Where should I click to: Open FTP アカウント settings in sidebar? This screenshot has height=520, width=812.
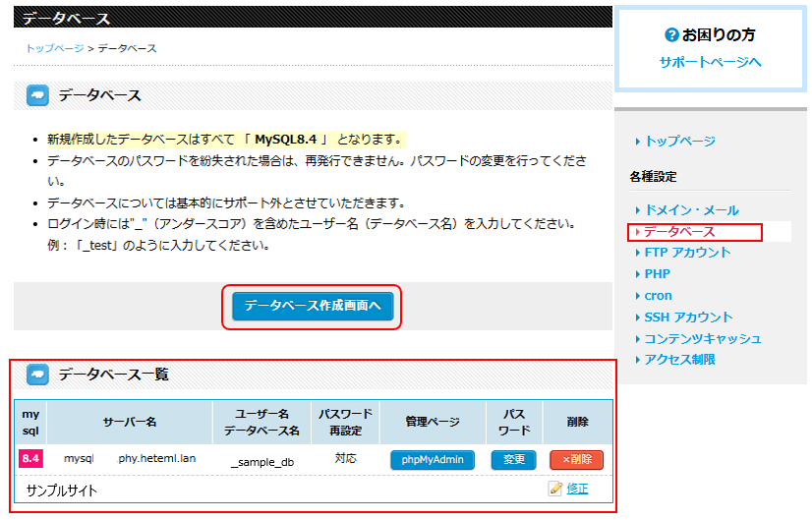687,253
